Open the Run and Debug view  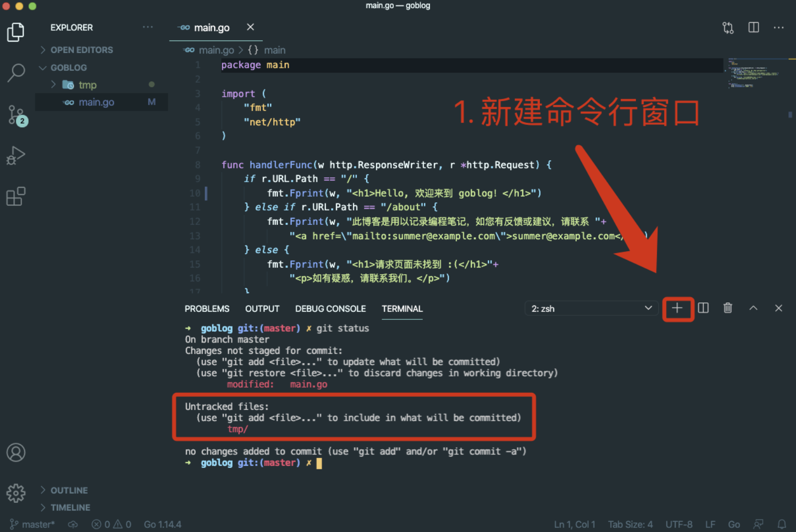[16, 156]
